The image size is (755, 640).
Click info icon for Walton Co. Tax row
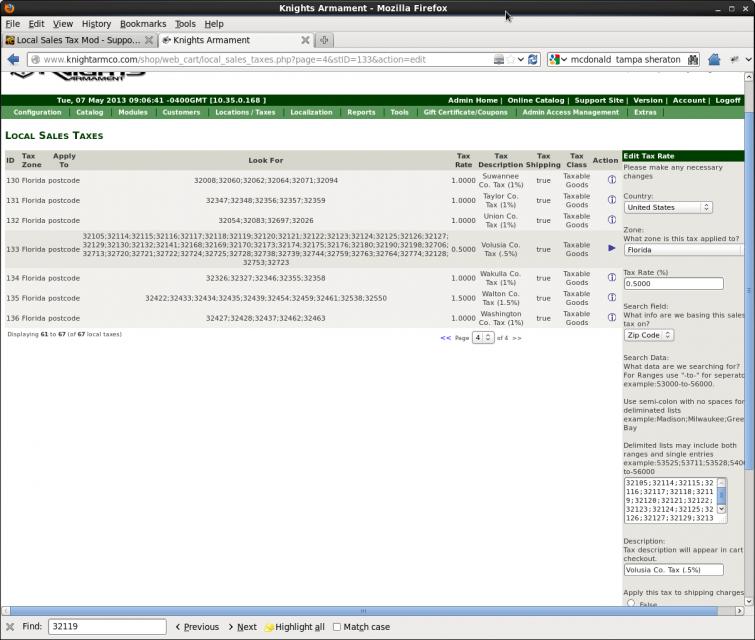[612, 298]
